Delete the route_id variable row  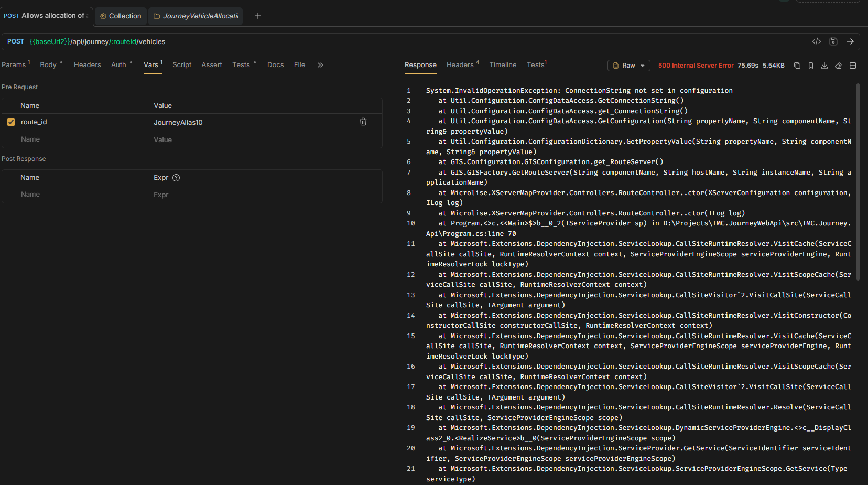point(363,122)
